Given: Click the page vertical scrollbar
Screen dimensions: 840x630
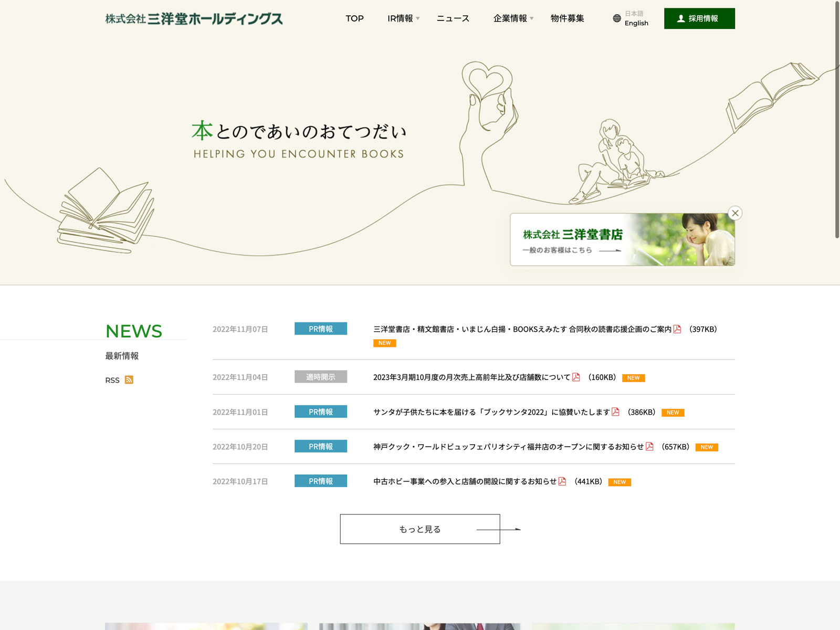Looking at the screenshot, I should pos(837,121).
